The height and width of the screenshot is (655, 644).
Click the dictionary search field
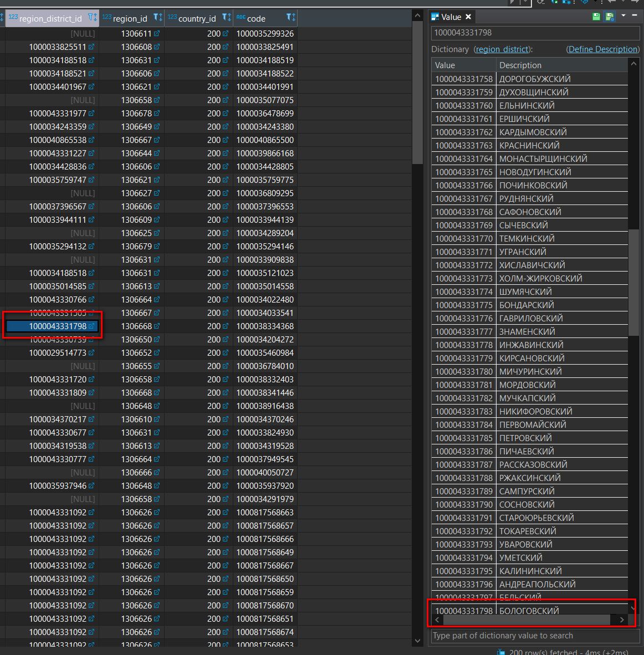coord(535,636)
